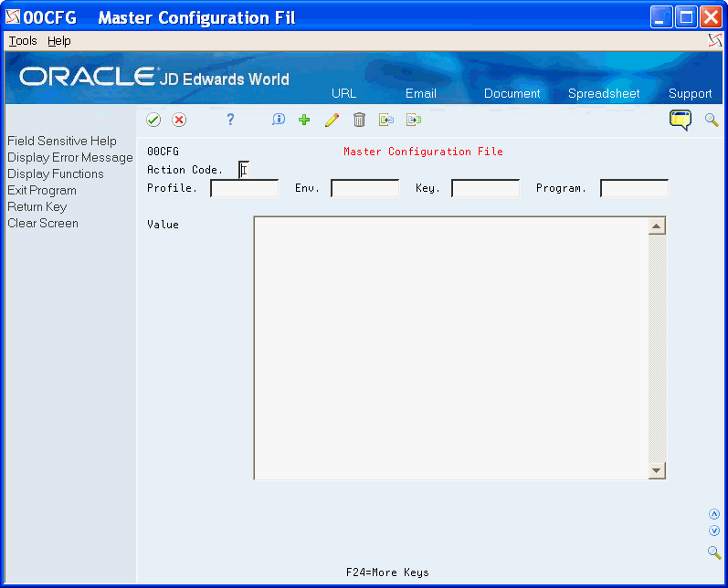Click the F24=More Keys text
The image size is (728, 588).
pos(387,572)
